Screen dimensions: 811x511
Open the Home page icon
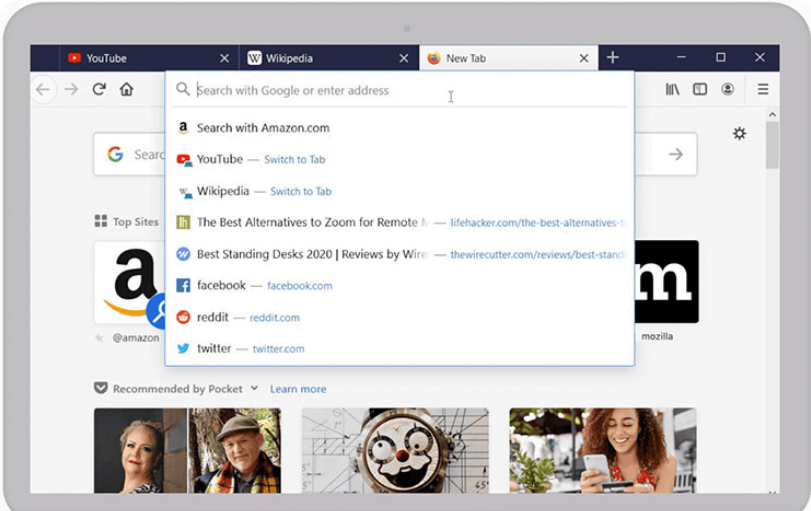127,89
